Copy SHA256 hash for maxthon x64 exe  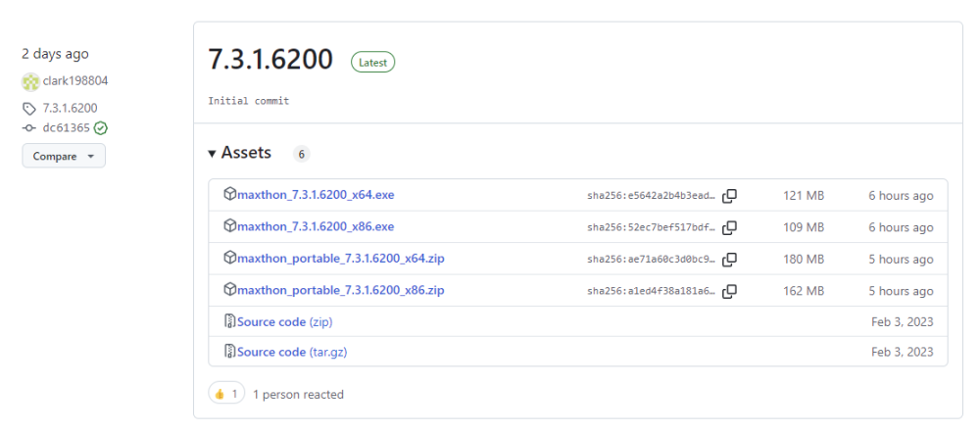tap(729, 196)
